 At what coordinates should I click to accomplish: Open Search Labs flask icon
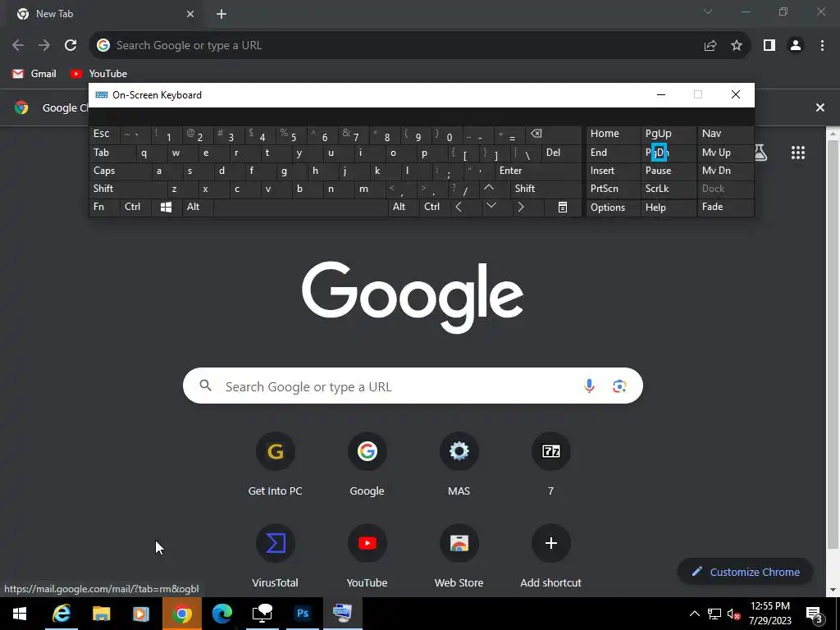tap(760, 153)
